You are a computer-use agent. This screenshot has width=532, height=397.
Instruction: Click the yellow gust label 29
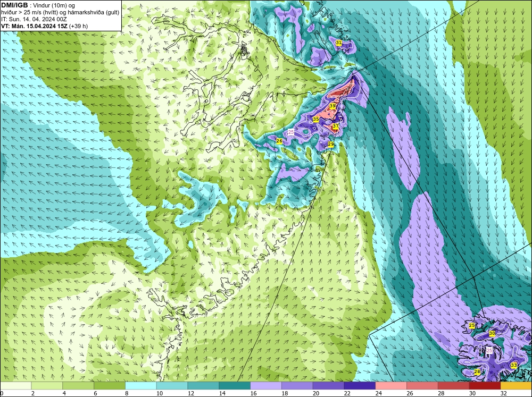(x=331, y=145)
